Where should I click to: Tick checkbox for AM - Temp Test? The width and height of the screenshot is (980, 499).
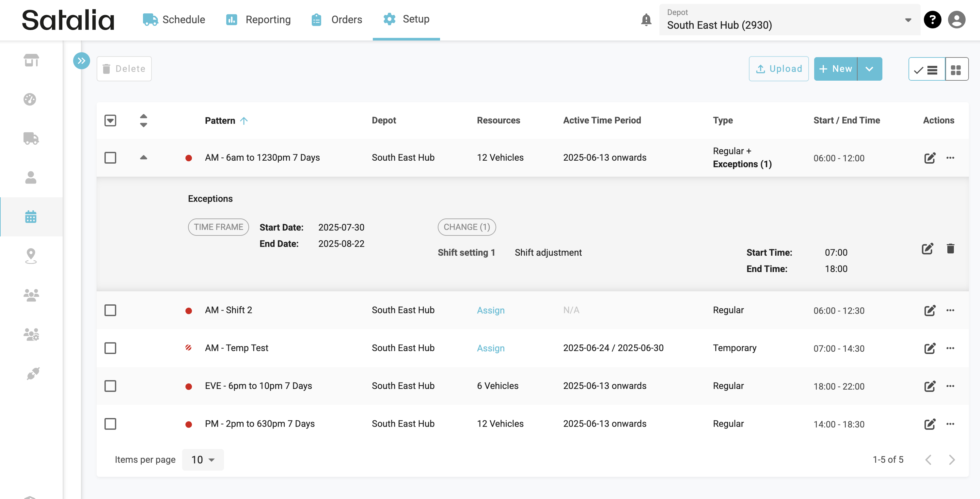point(110,348)
